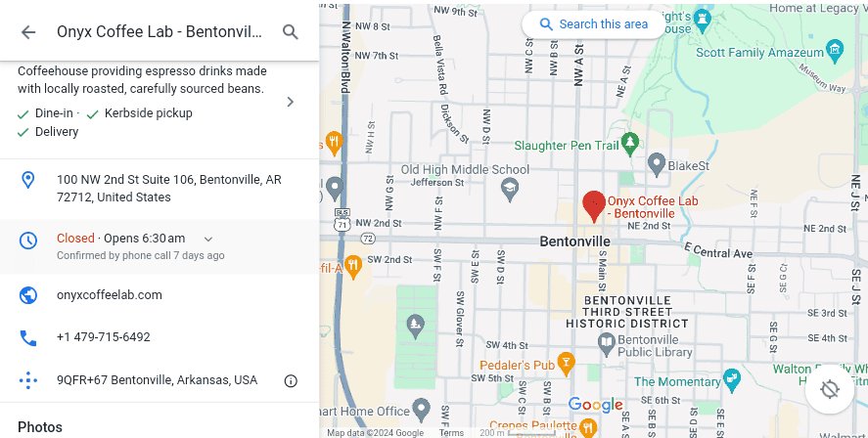Open the Closed Opens 6:30 am hours row
868x438 pixels.
[160, 246]
